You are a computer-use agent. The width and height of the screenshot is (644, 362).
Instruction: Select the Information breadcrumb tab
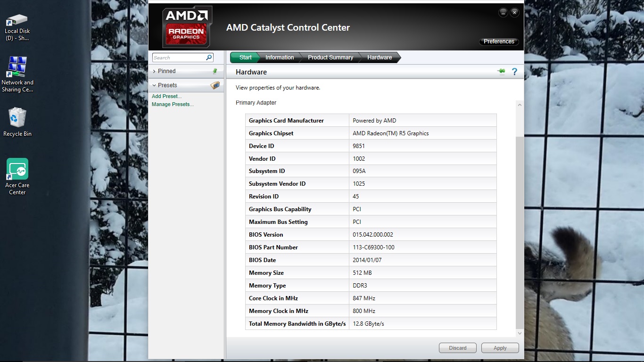click(x=279, y=58)
